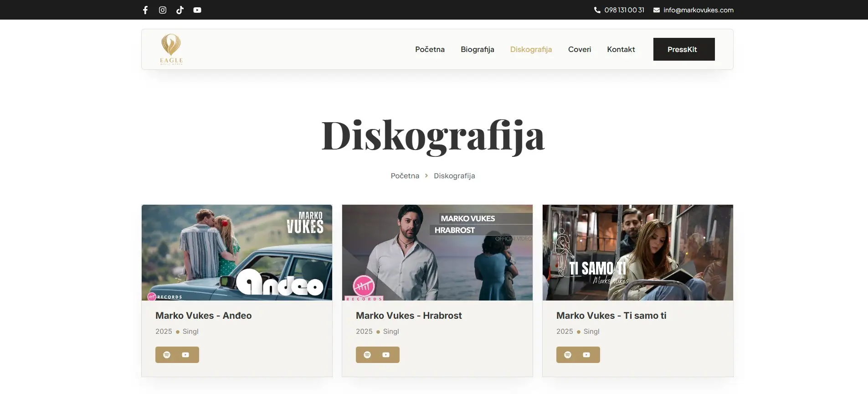
Task: Click Spotify icon under Hrabrost single
Action: [367, 355]
